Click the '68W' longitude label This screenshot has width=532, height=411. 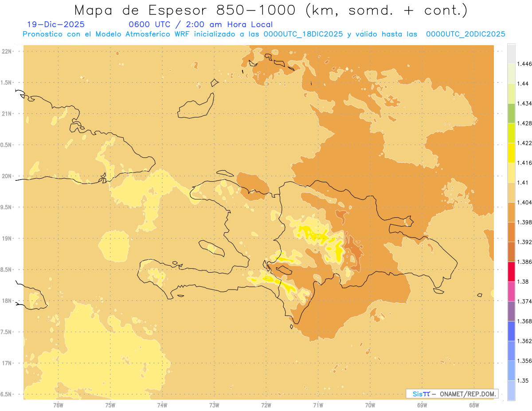click(474, 405)
